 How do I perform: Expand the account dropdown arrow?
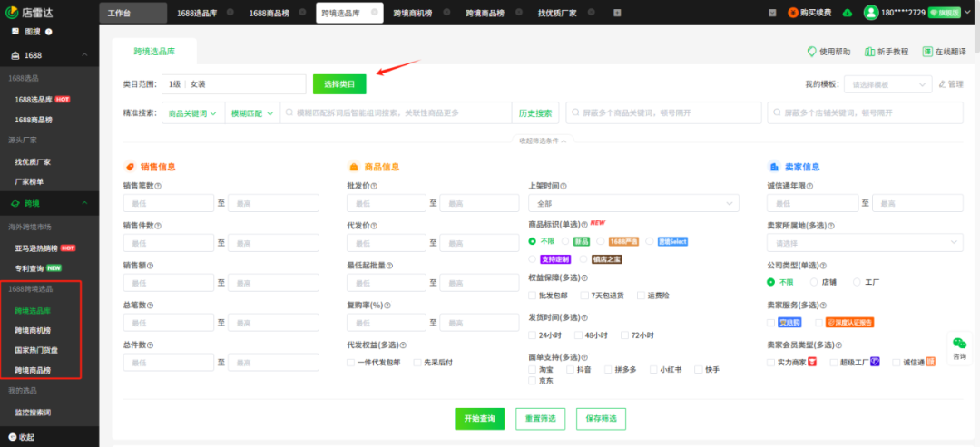[x=968, y=13]
